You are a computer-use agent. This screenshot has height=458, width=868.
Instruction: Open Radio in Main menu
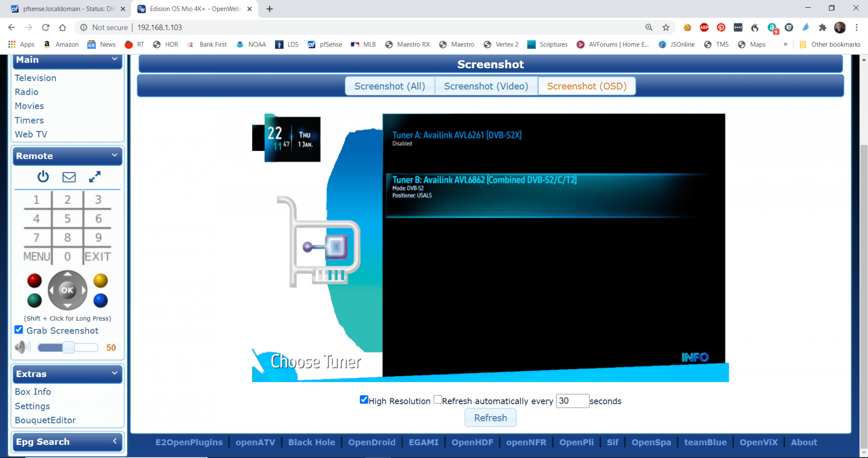coord(27,92)
